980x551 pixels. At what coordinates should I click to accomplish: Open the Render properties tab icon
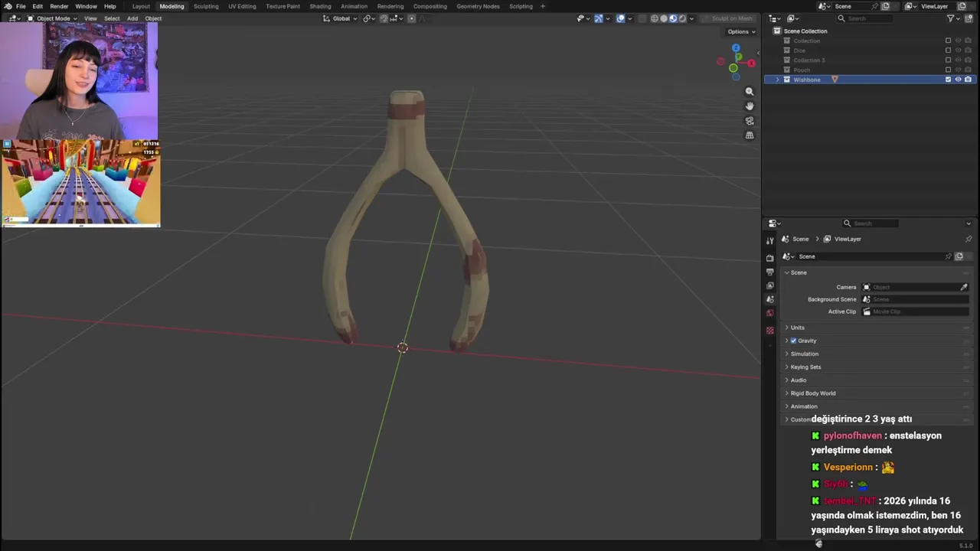[x=770, y=258]
